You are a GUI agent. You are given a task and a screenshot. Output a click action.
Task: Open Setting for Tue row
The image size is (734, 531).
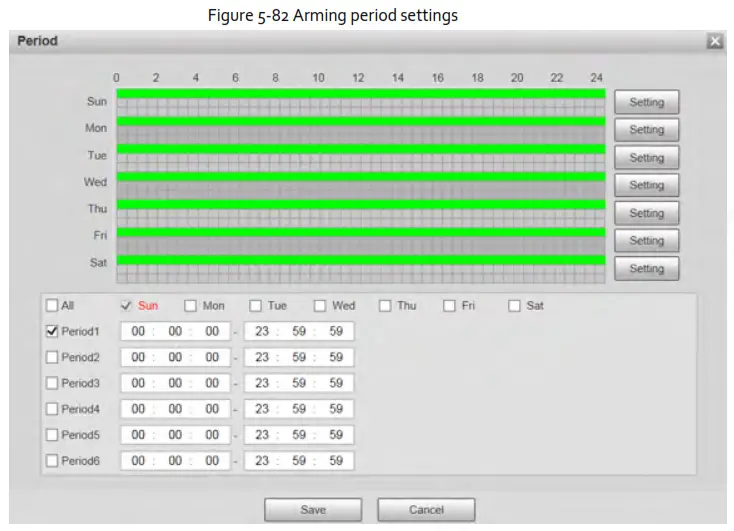pyautogui.click(x=646, y=157)
